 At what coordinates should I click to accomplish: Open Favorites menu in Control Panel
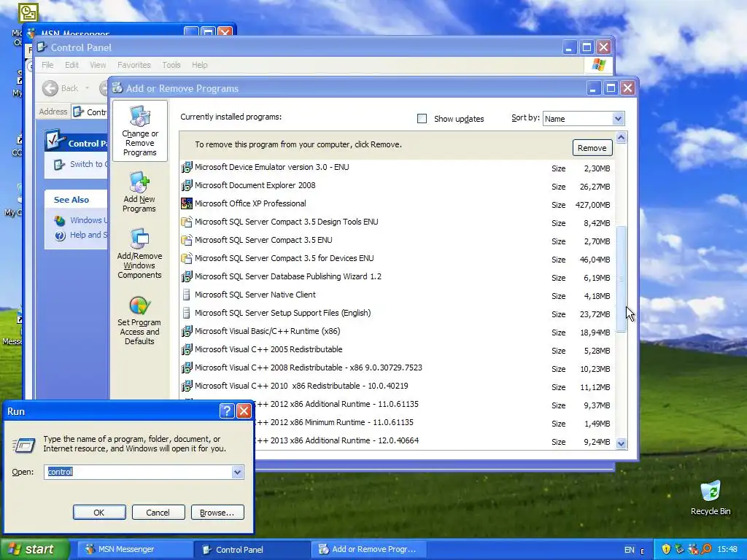[134, 65]
